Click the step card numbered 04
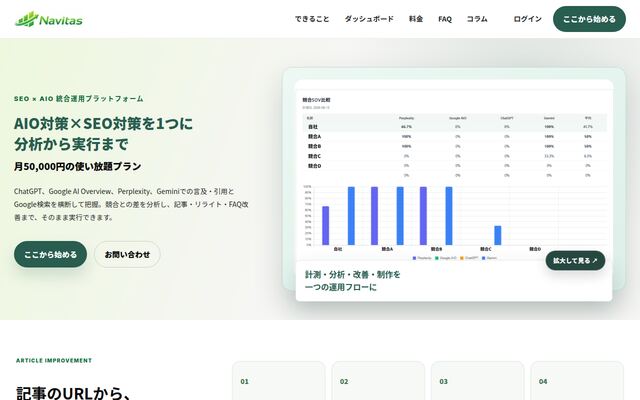The height and width of the screenshot is (400, 640). [577, 381]
